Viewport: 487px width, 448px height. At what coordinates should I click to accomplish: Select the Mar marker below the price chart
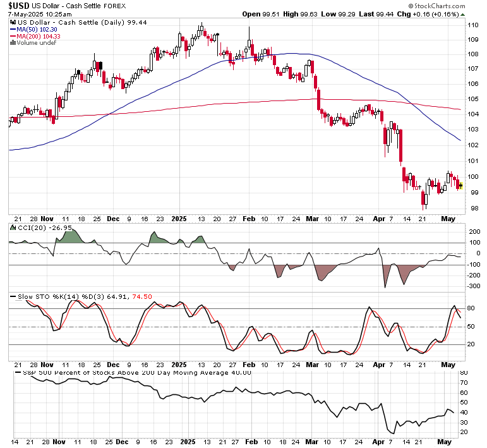(x=312, y=219)
